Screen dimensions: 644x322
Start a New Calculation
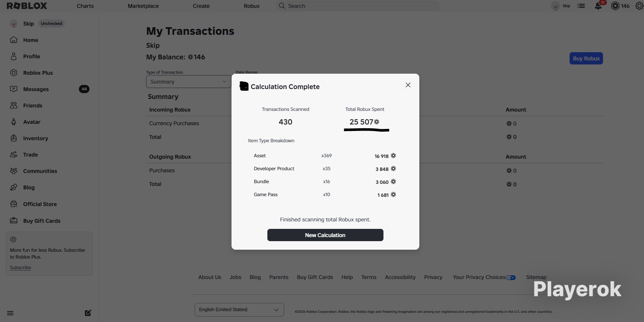point(325,235)
